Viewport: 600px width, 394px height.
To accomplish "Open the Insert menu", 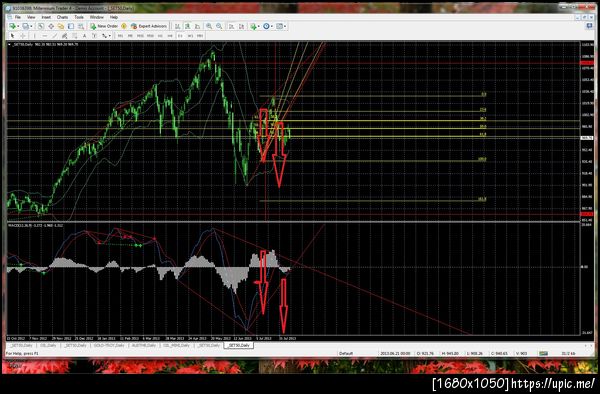I will tap(46, 17).
